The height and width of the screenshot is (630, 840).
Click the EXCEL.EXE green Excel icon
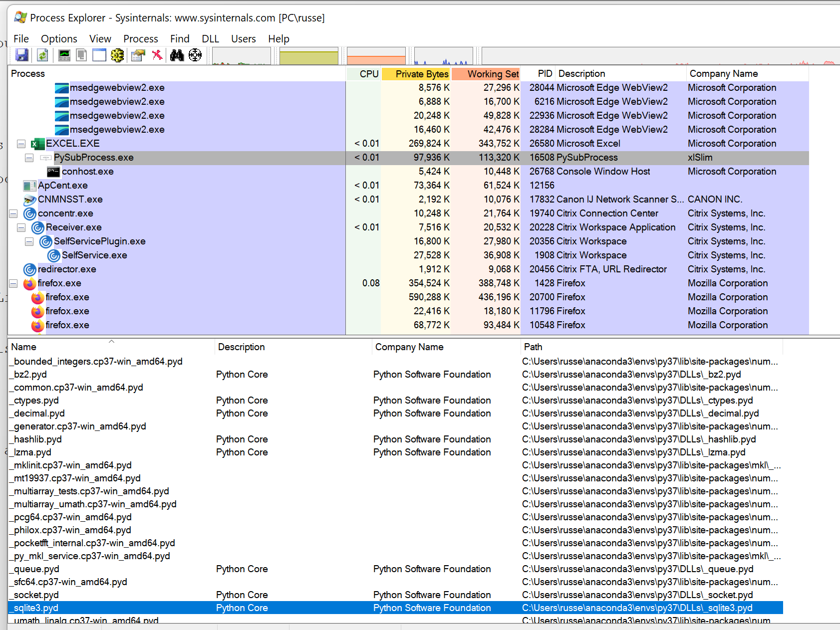click(37, 144)
